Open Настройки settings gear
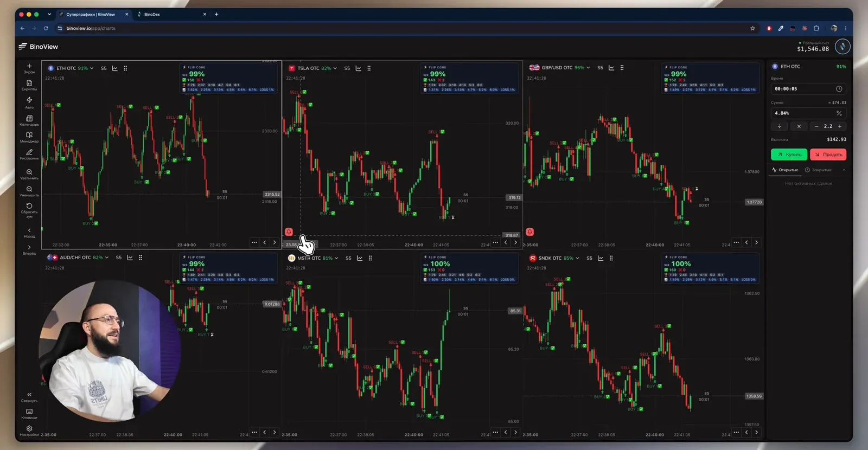868x450 pixels. 29,430
